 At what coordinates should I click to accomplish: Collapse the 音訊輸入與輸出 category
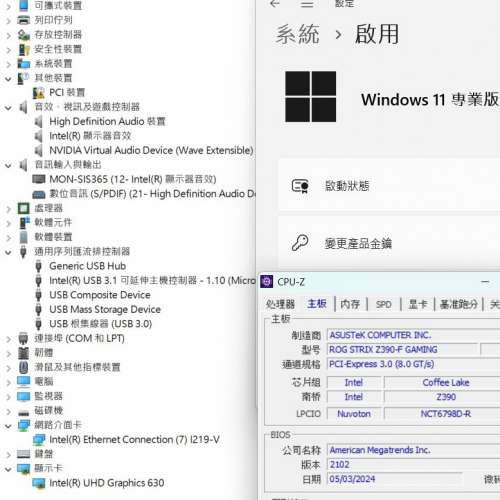click(8, 165)
